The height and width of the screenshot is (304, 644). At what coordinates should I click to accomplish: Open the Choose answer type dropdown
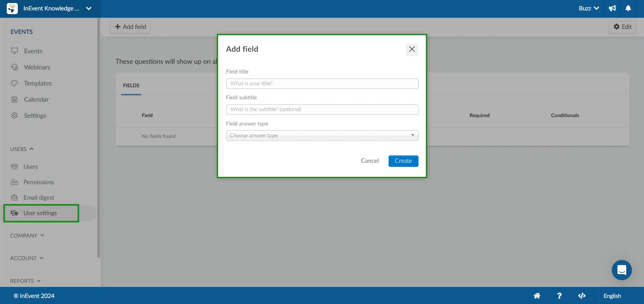322,136
